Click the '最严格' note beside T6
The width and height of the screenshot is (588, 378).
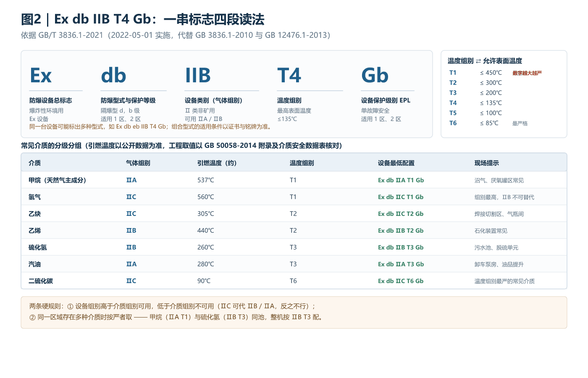click(520, 123)
